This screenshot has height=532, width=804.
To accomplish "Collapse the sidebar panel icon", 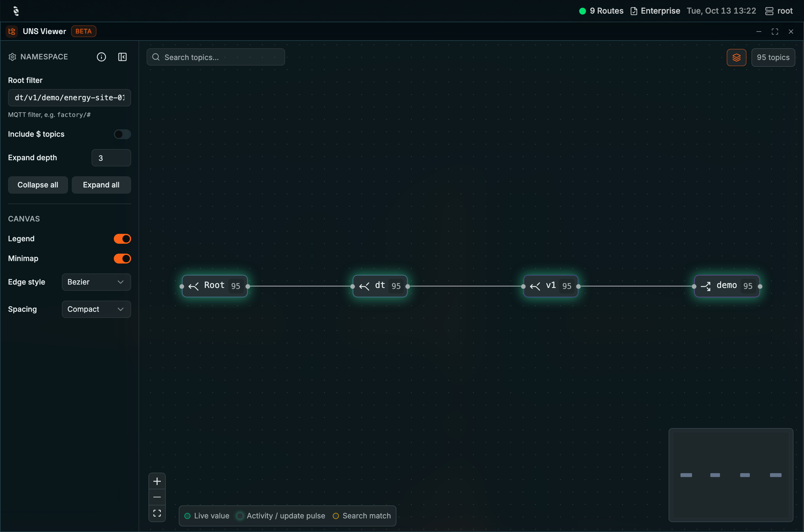I will click(x=122, y=57).
